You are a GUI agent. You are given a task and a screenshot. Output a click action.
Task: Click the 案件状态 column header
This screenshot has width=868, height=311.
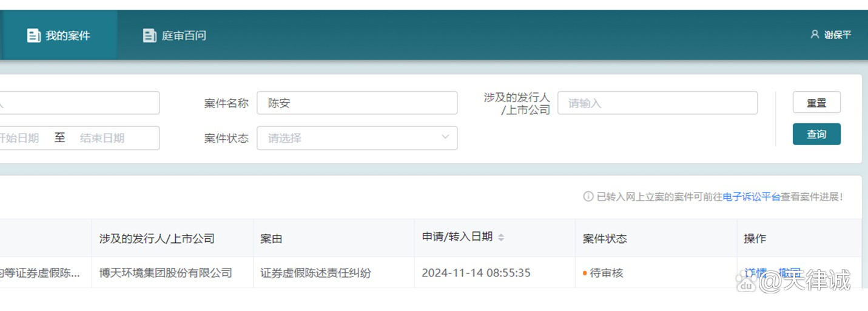coord(656,238)
